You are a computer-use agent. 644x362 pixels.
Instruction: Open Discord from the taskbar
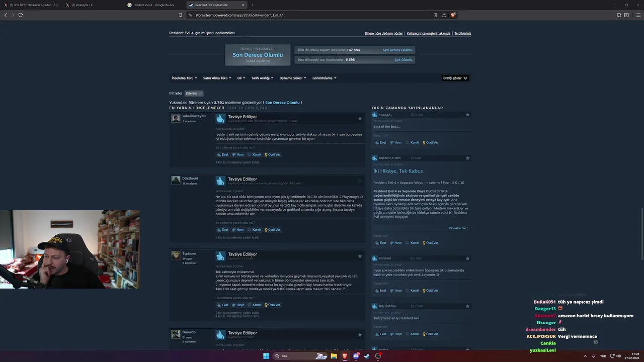click(356, 356)
